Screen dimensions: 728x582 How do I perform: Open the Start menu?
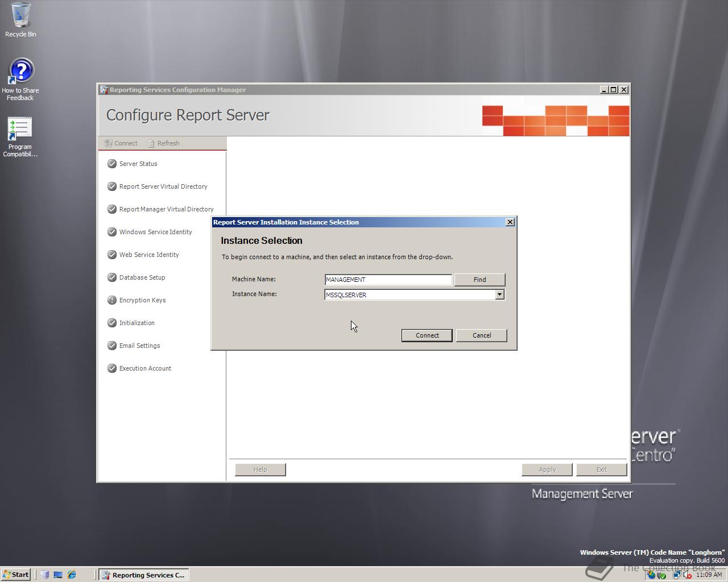[x=16, y=575]
